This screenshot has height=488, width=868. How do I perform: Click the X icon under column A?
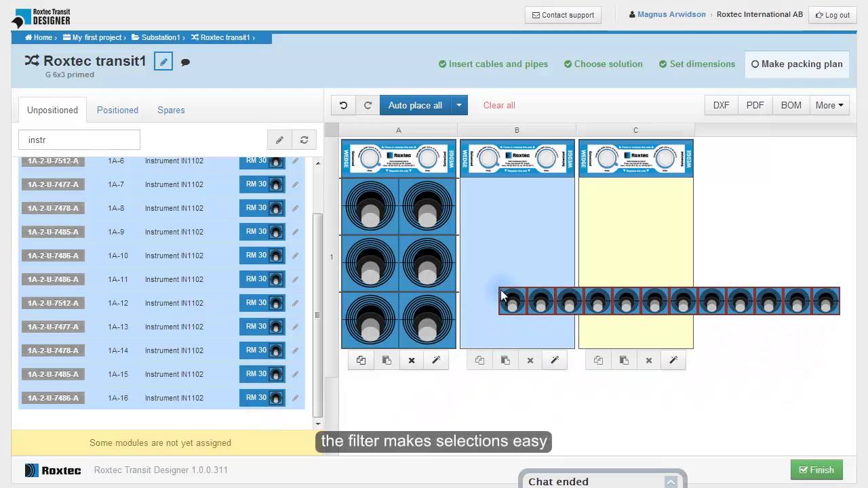click(412, 361)
